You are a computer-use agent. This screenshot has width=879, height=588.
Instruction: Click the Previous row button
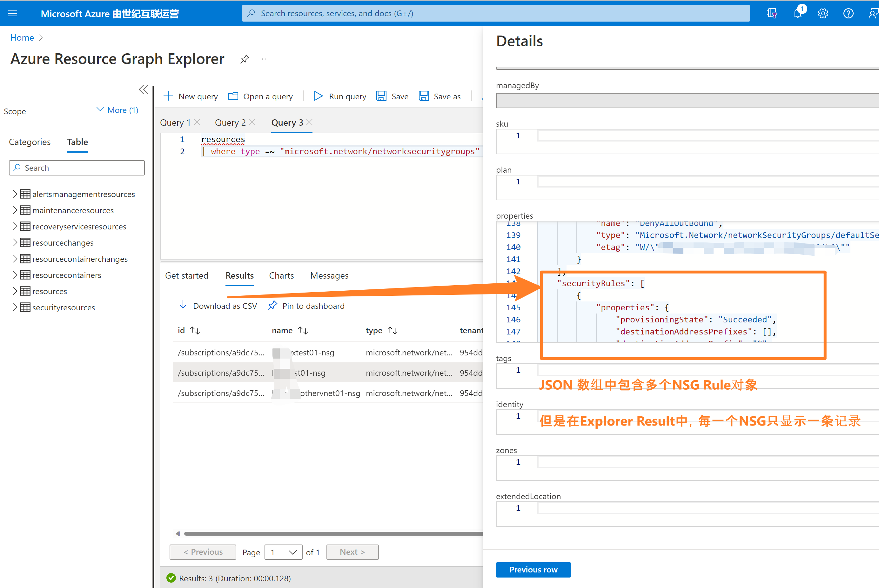(x=533, y=570)
